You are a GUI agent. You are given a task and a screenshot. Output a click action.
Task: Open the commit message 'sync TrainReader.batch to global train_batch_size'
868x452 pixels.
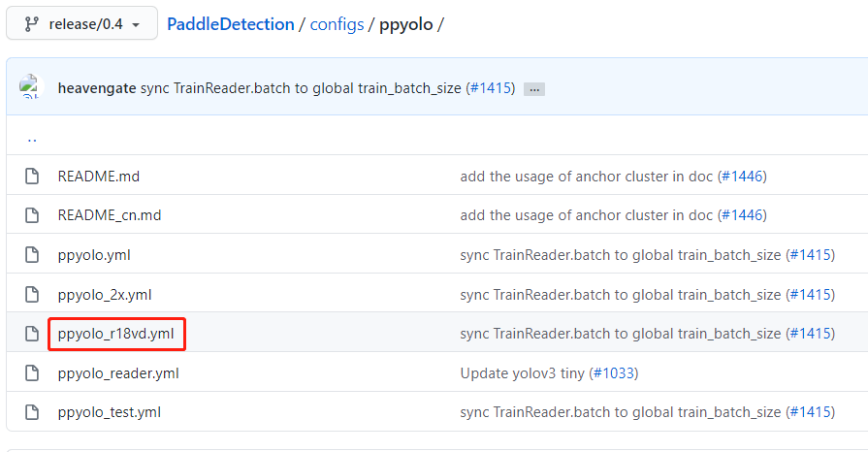[x=301, y=88]
